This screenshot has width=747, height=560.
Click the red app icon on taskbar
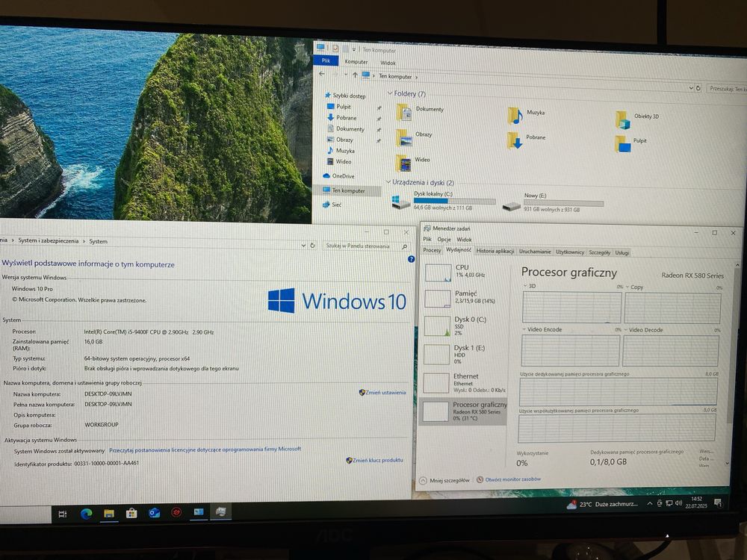[177, 512]
